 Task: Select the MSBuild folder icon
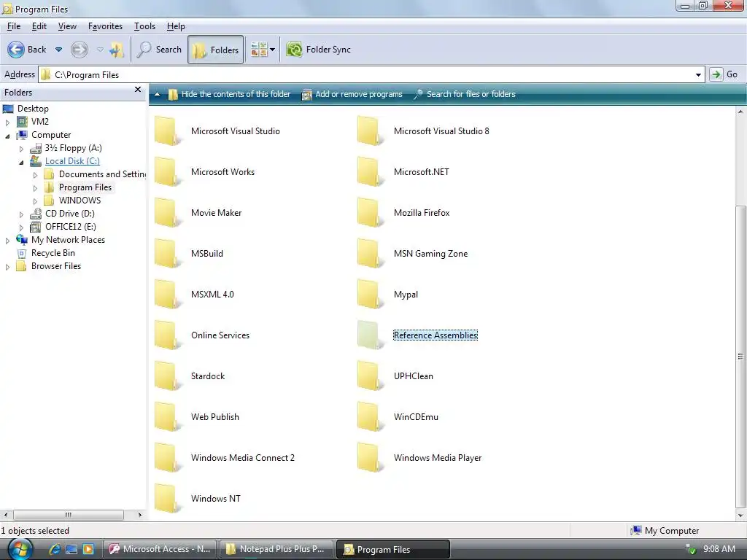(167, 253)
